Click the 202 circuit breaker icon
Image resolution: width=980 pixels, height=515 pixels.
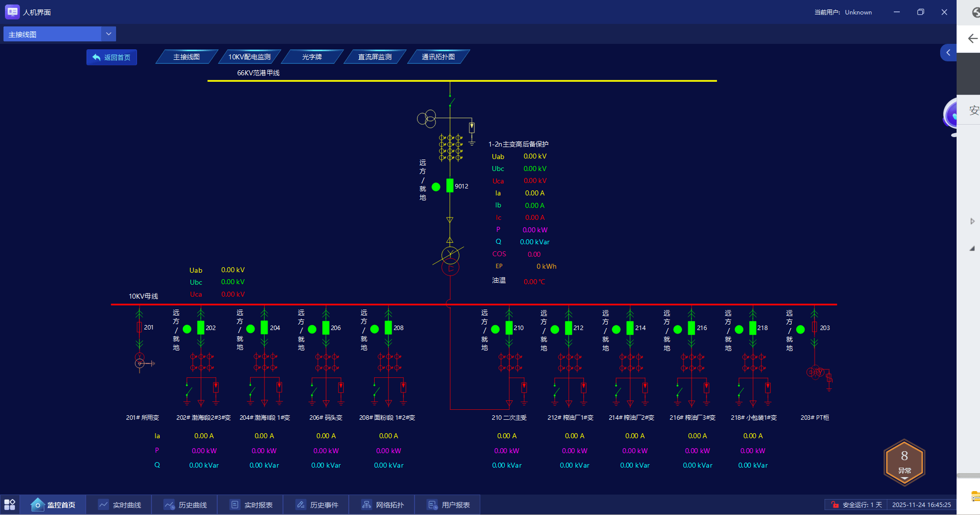[x=201, y=328]
